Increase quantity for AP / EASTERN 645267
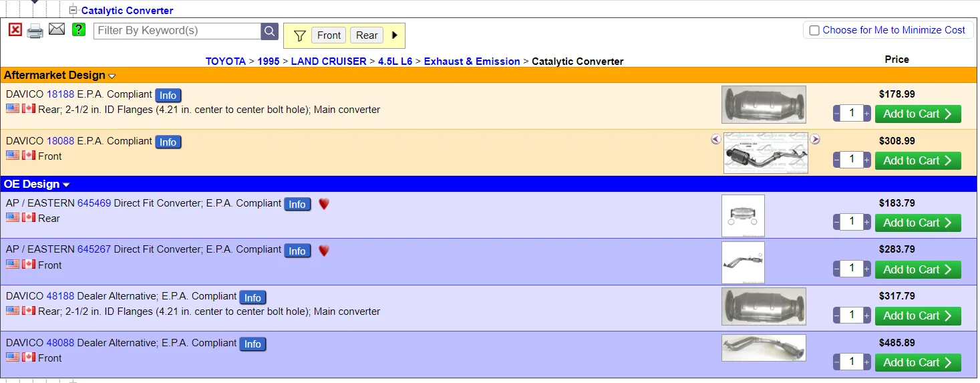980x383 pixels. (x=867, y=269)
